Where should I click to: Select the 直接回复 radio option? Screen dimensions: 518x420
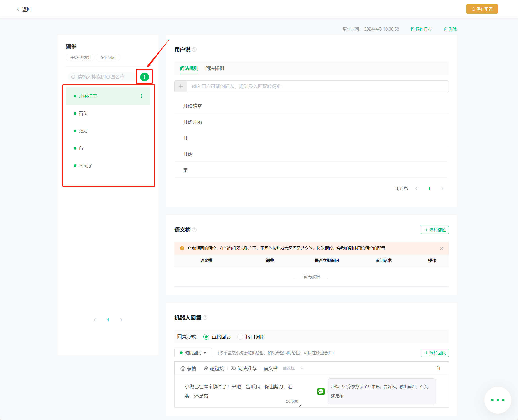point(206,337)
